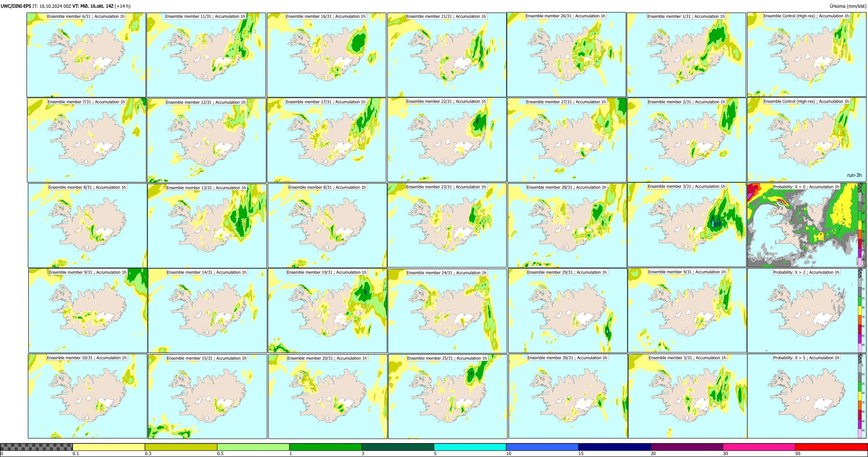Select the blue 10–15 legend swatch

click(542, 447)
